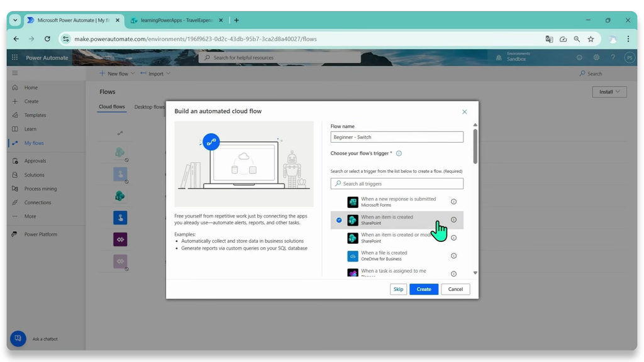Open Create in the sidebar
644x362 pixels.
click(31, 101)
